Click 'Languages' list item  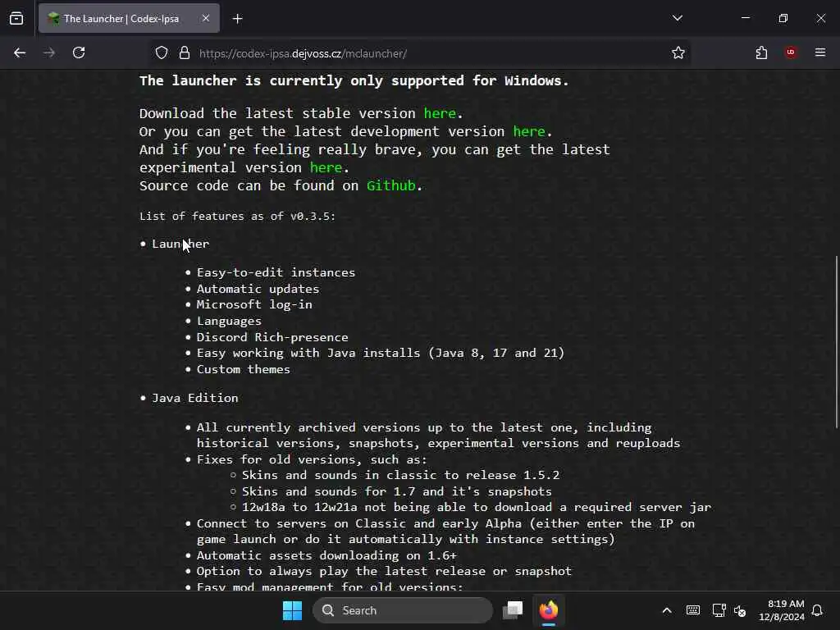(229, 321)
